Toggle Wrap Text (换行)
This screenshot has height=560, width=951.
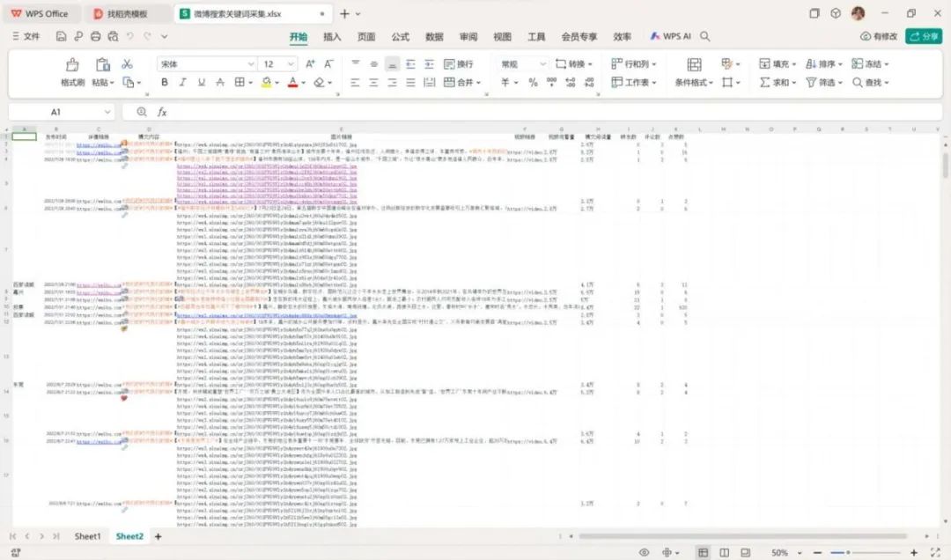click(458, 64)
